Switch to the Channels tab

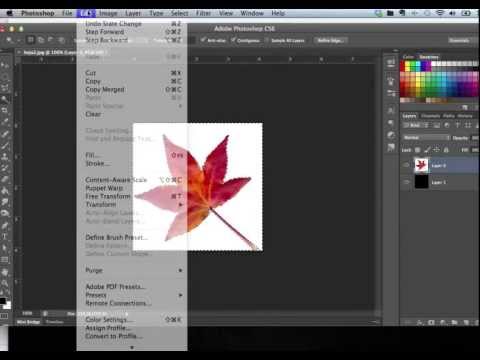430,116
